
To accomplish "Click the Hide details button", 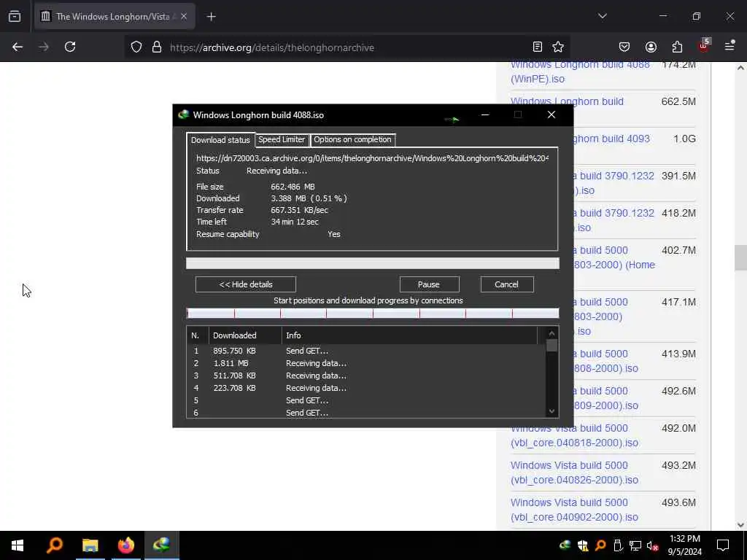I will point(246,284).
